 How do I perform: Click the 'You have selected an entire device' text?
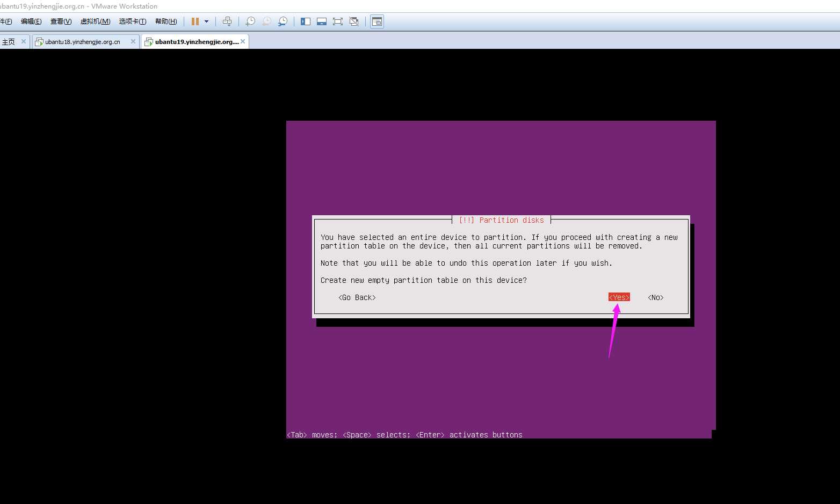tap(499, 242)
